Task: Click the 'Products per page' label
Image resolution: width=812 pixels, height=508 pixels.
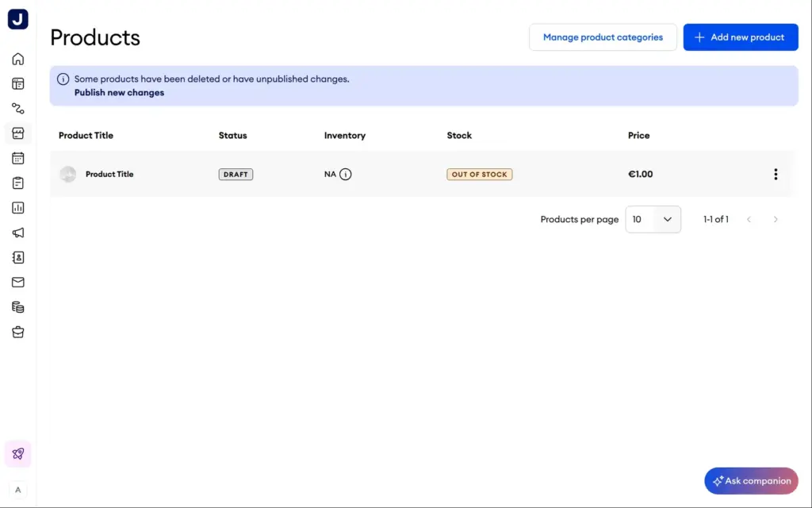Action: pyautogui.click(x=580, y=220)
